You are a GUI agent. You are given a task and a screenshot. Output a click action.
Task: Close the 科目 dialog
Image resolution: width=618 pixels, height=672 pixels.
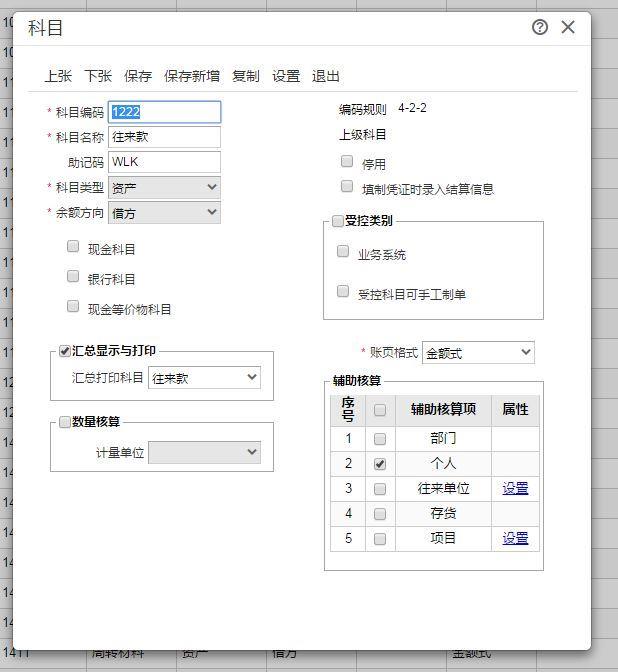(568, 27)
